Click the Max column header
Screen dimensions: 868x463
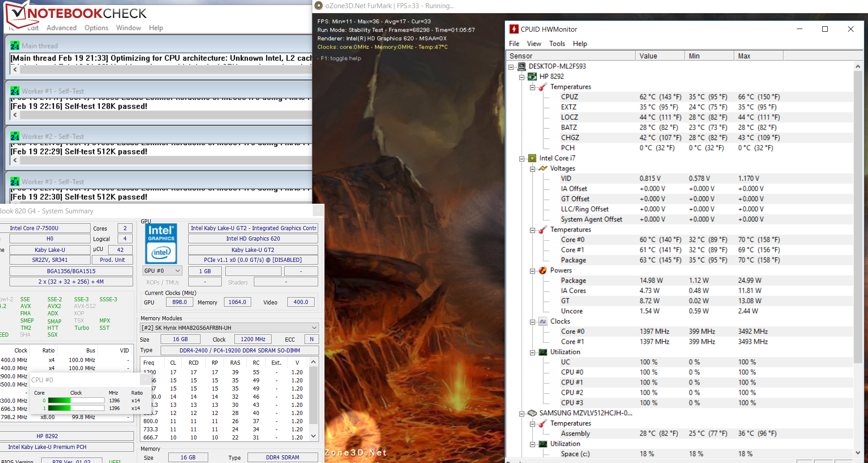coord(758,56)
